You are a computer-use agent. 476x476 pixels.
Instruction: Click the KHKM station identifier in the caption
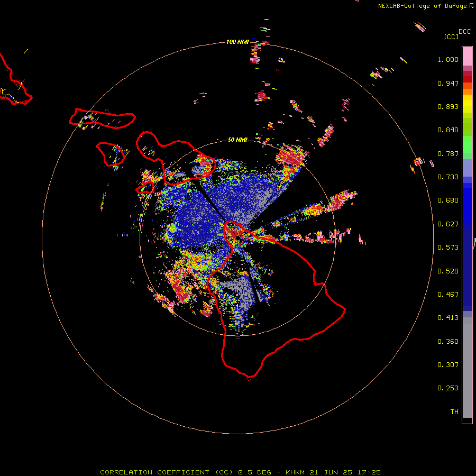[296, 472]
